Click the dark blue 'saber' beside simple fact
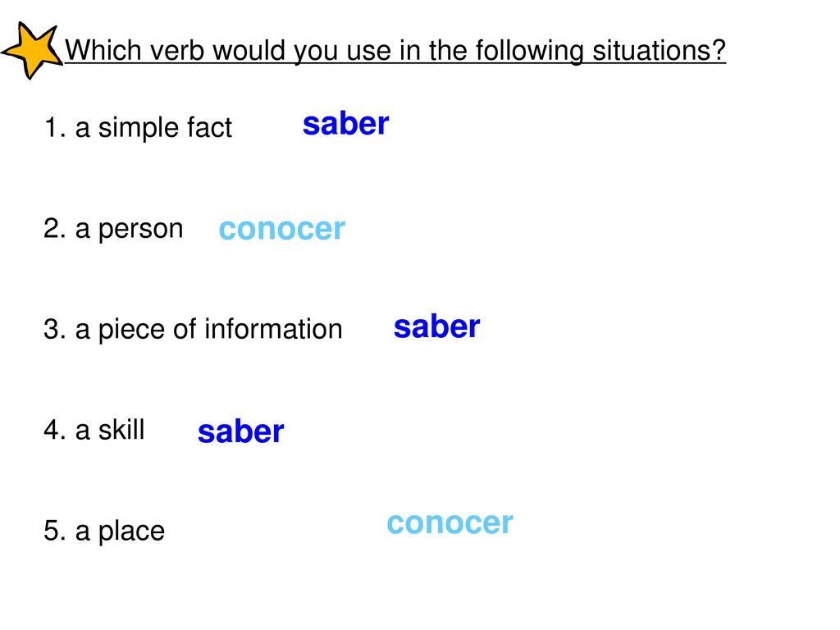This screenshot has width=840, height=630. [x=345, y=124]
